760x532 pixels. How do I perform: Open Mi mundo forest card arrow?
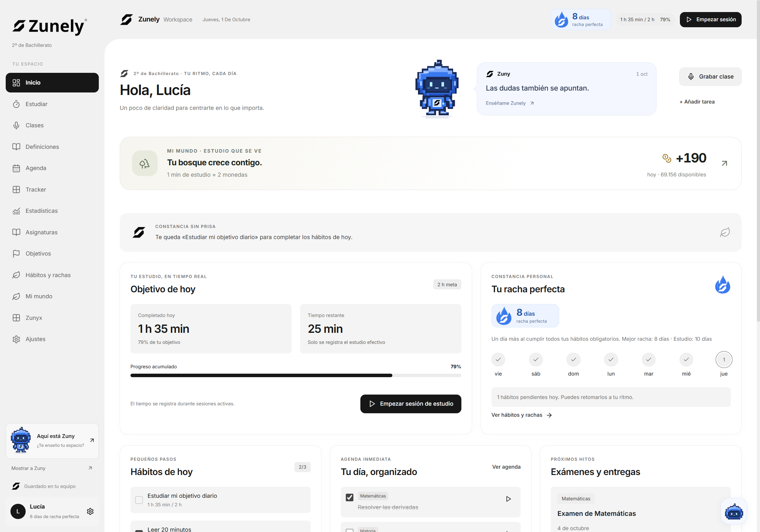[724, 163]
